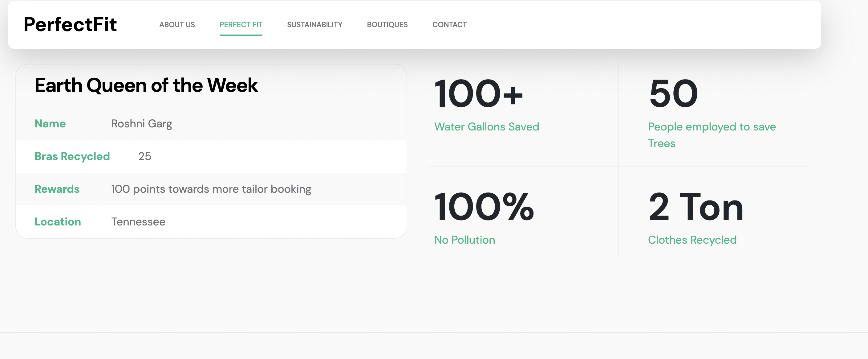Select the Rewards row label

pos(57,189)
